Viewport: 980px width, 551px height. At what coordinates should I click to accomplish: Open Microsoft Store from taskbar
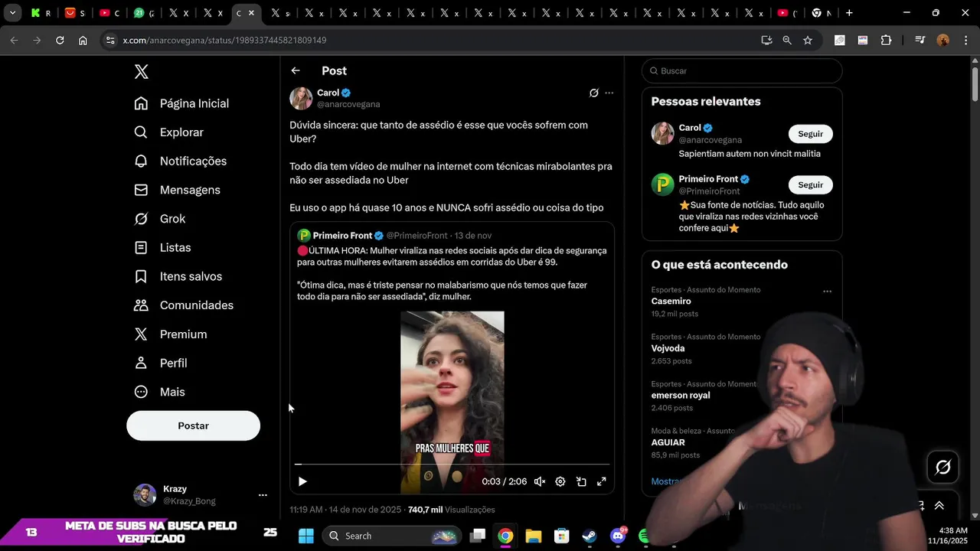(562, 536)
